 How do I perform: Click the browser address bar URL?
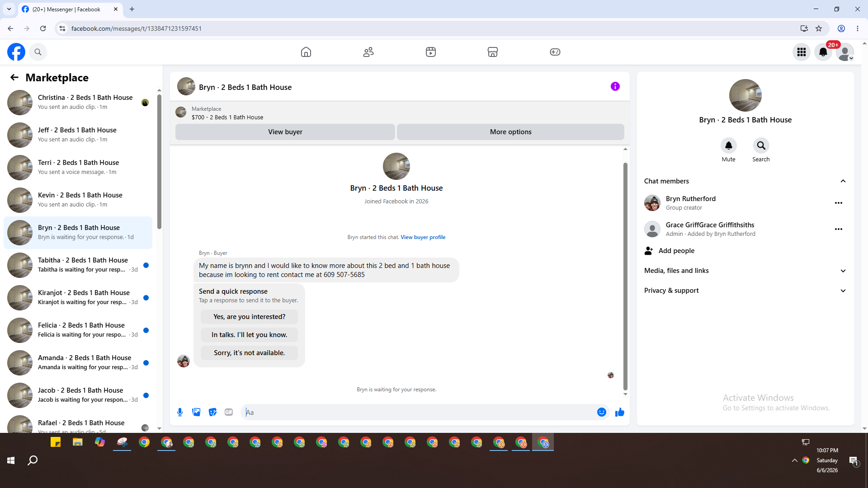coord(137,28)
